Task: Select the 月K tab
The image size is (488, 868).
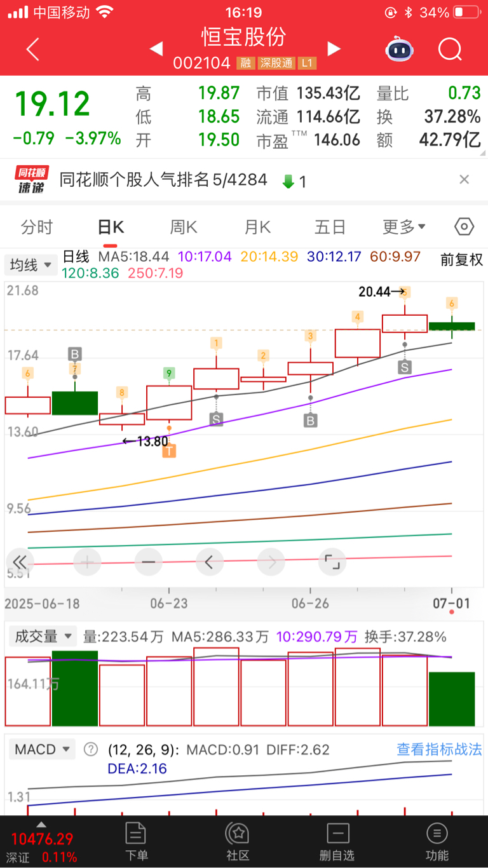Action: [x=257, y=227]
